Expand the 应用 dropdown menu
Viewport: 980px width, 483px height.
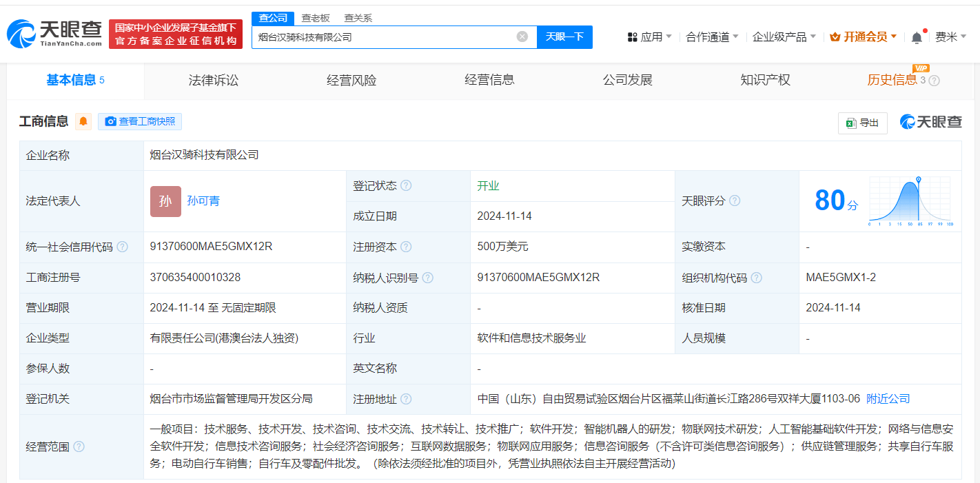(x=649, y=37)
